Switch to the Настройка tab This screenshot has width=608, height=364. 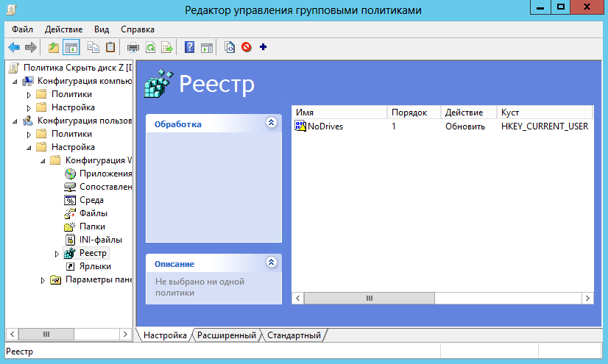point(165,335)
